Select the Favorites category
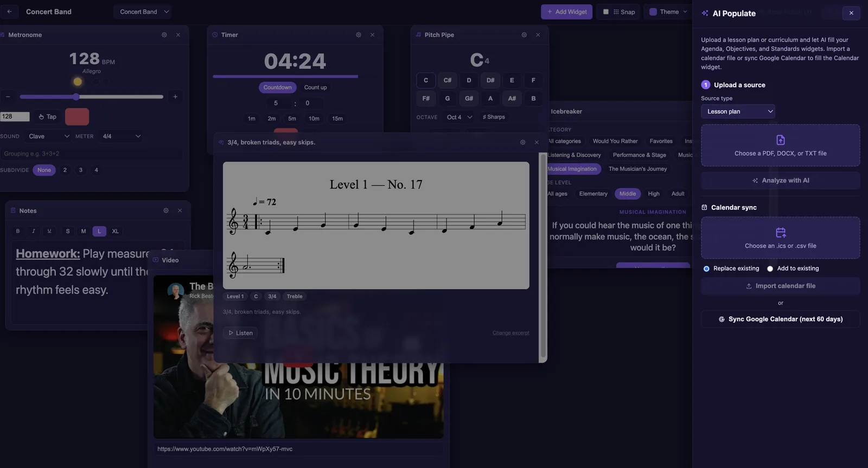This screenshot has height=468, width=868. pos(661,141)
